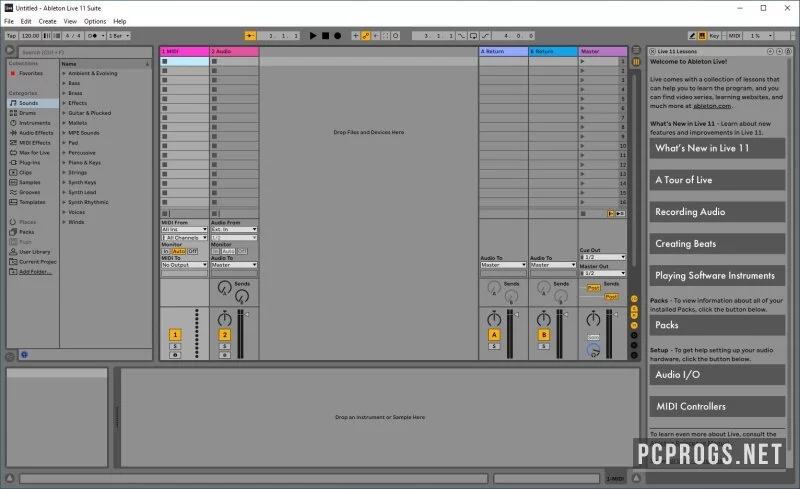Expand the Piano & Keys folder
The image size is (800, 489).
pyautogui.click(x=64, y=162)
